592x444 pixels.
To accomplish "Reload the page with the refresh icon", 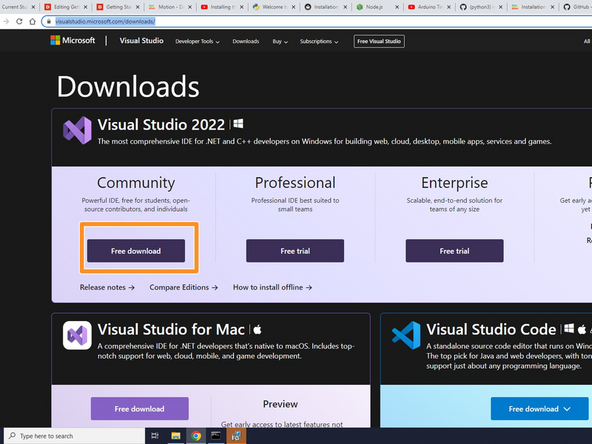I will click(19, 22).
